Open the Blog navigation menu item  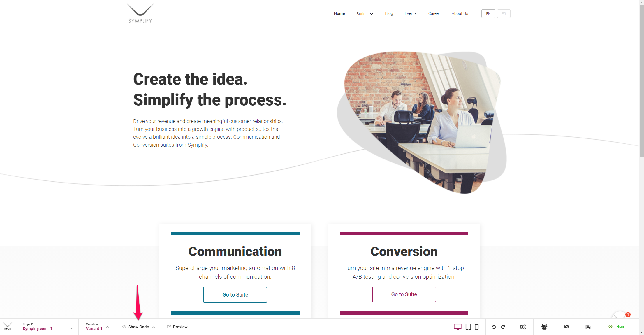click(388, 13)
